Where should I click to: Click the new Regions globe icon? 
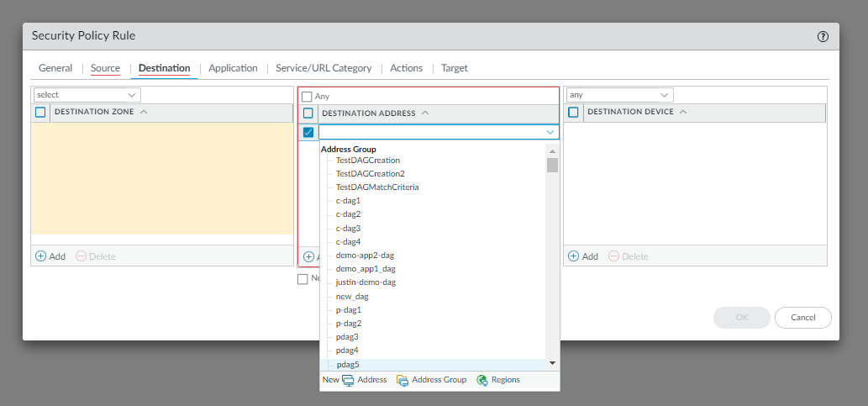pos(482,380)
